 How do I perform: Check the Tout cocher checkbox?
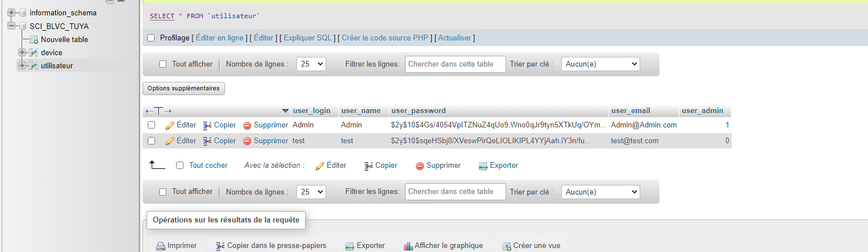pyautogui.click(x=180, y=166)
